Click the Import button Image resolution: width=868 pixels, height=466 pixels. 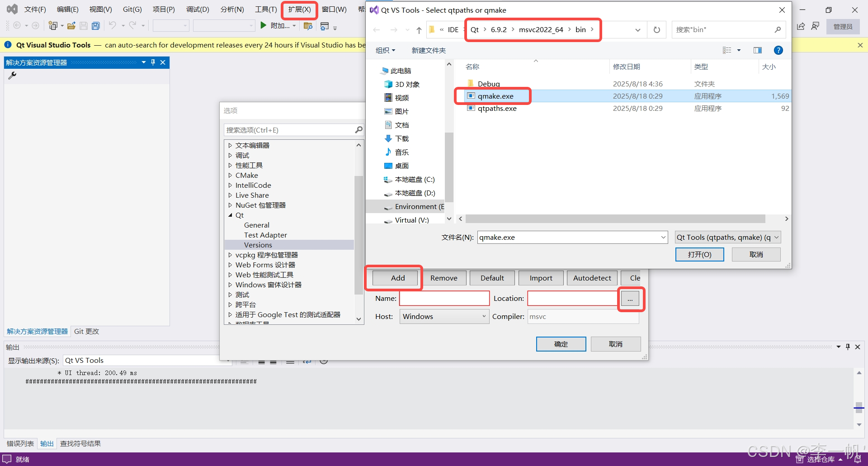[541, 278]
